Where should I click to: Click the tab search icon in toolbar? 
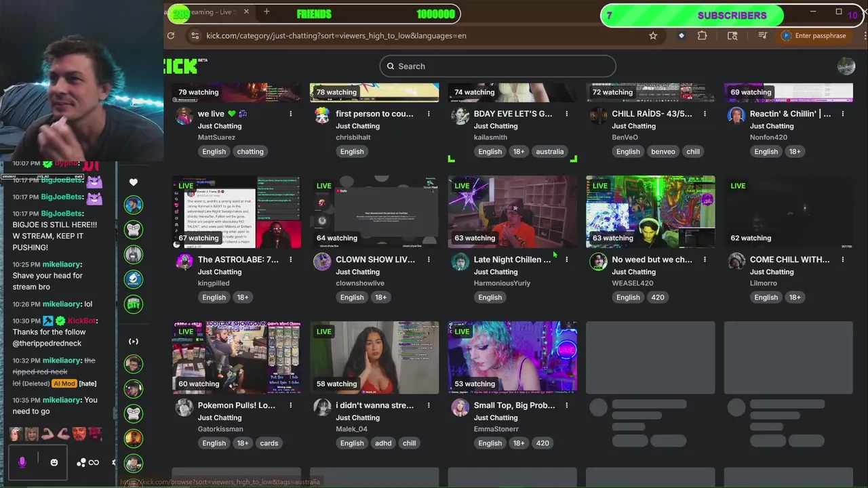pos(732,36)
